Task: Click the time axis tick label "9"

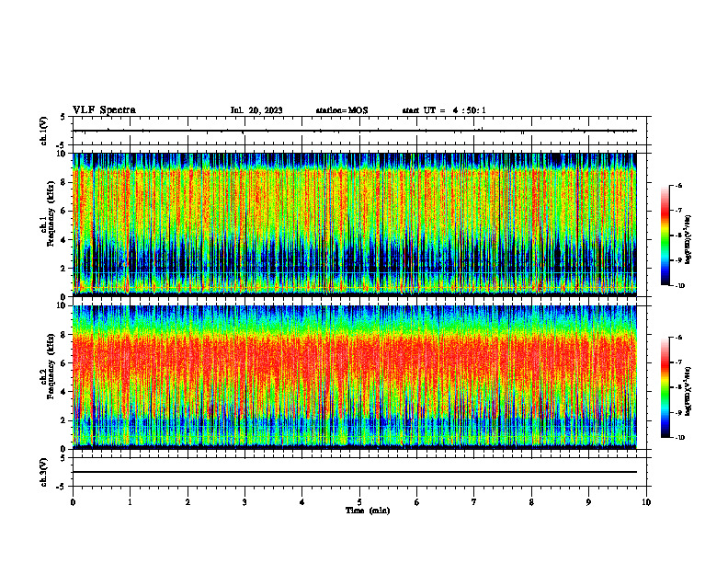Action: [588, 502]
